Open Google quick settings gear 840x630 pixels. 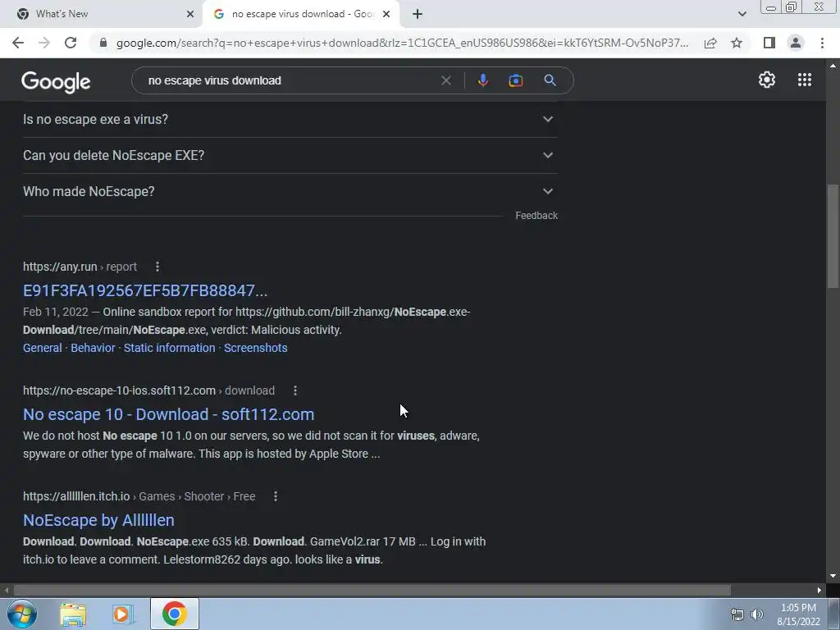tap(767, 80)
